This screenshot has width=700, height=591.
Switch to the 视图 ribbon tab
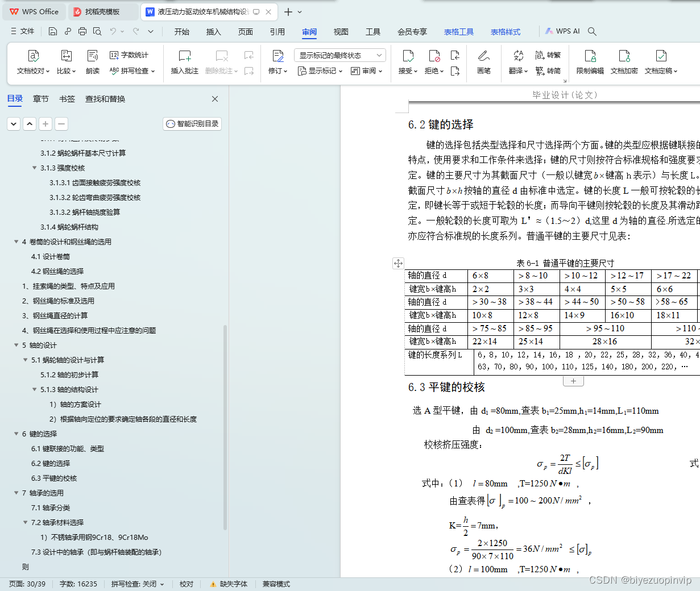[x=341, y=32]
